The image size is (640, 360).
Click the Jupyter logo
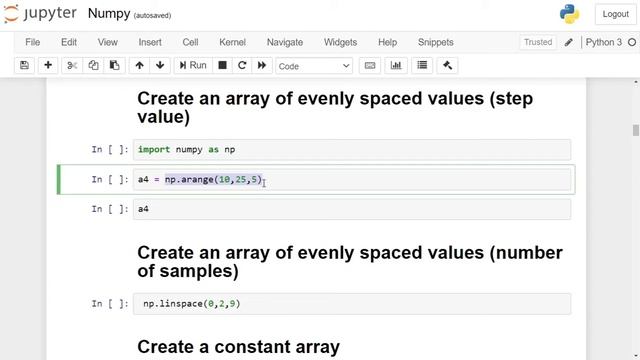pyautogui.click(x=40, y=13)
